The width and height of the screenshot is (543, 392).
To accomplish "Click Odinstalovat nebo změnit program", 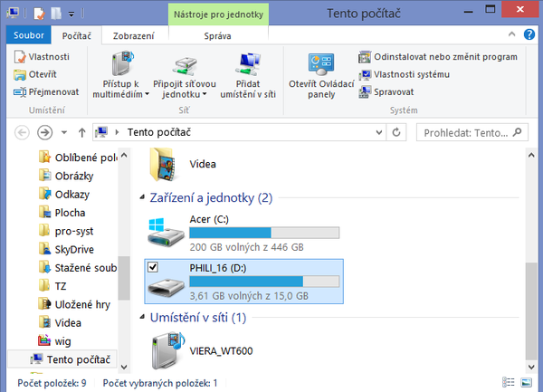I will pos(438,57).
